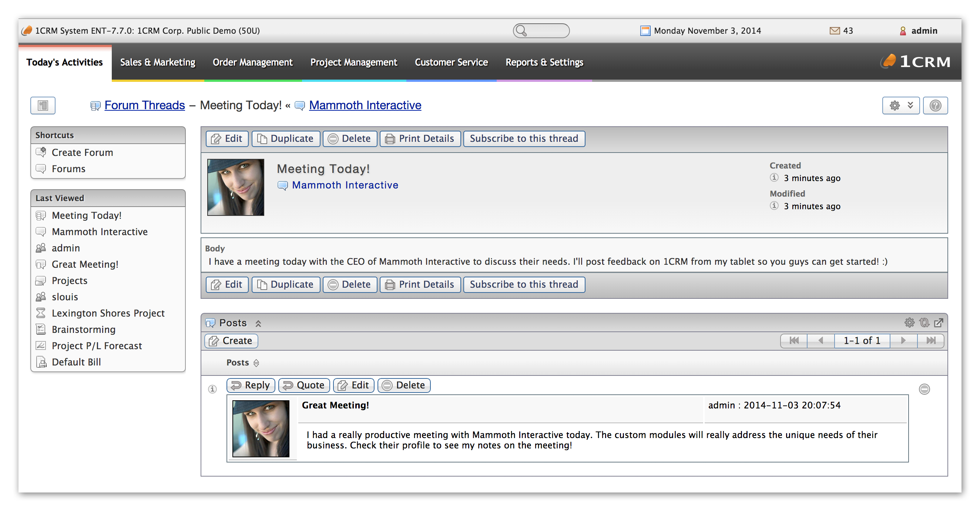
Task: Click Subscribe to this thread below Body
Action: point(524,285)
